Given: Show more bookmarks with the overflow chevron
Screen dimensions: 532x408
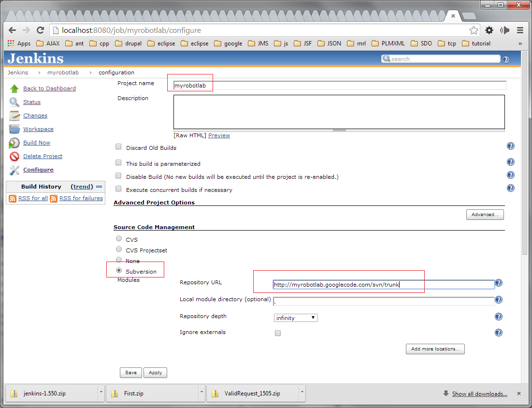Looking at the screenshot, I should point(520,44).
